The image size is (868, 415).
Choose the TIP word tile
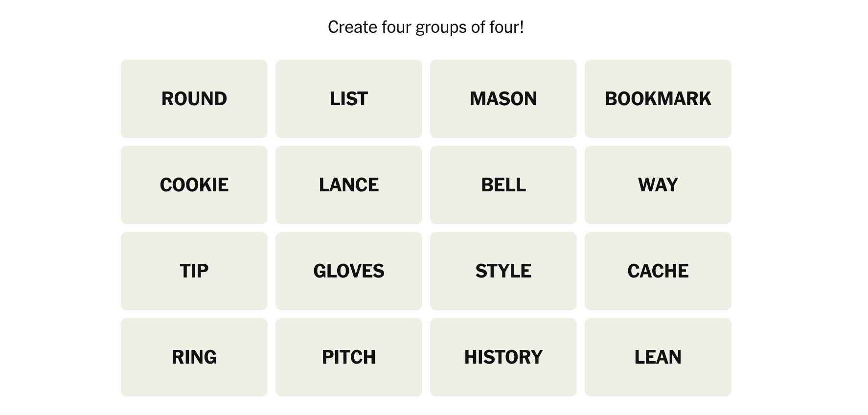[194, 271]
